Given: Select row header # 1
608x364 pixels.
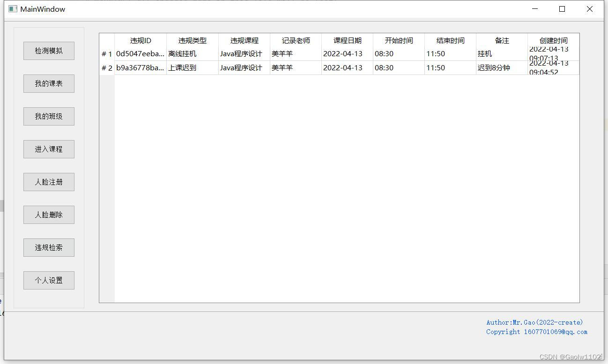Looking at the screenshot, I should point(107,54).
